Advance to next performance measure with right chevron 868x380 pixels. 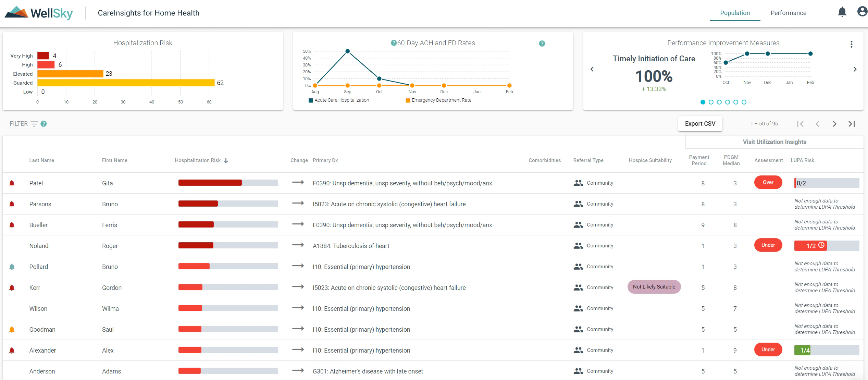855,69
